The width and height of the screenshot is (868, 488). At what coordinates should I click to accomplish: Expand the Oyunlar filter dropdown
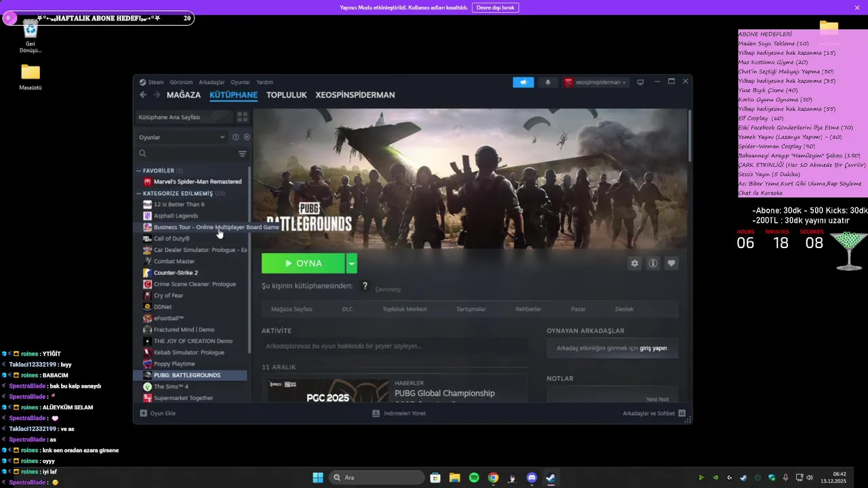tap(182, 137)
